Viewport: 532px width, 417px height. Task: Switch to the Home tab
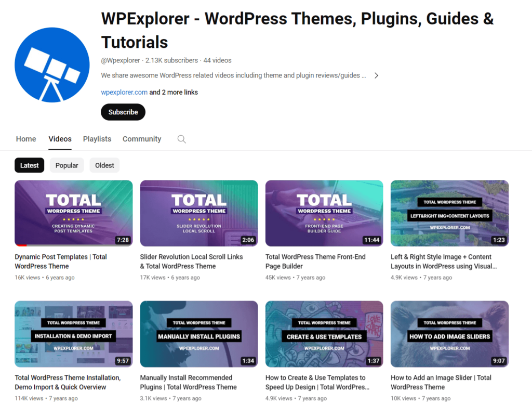26,139
